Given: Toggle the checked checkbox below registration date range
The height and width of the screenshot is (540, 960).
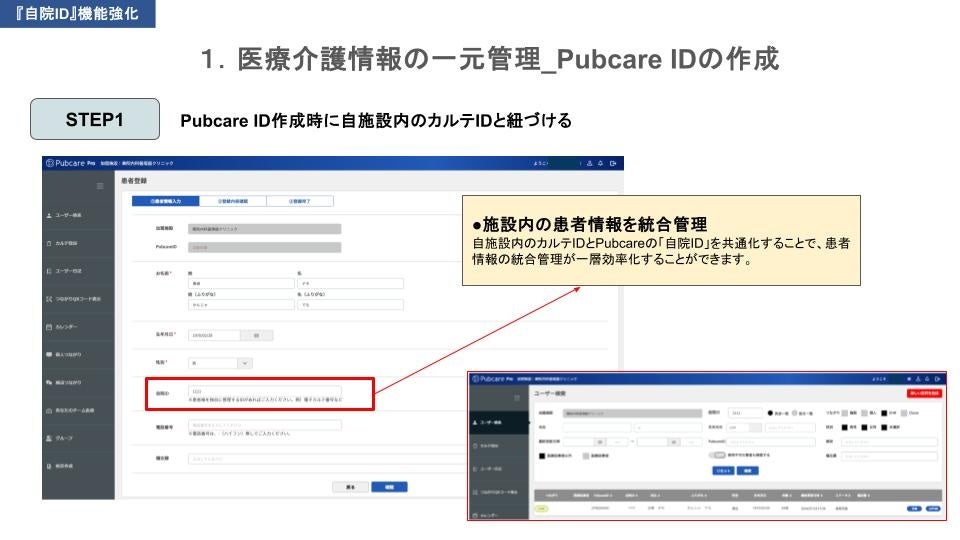Looking at the screenshot, I should pyautogui.click(x=542, y=456).
